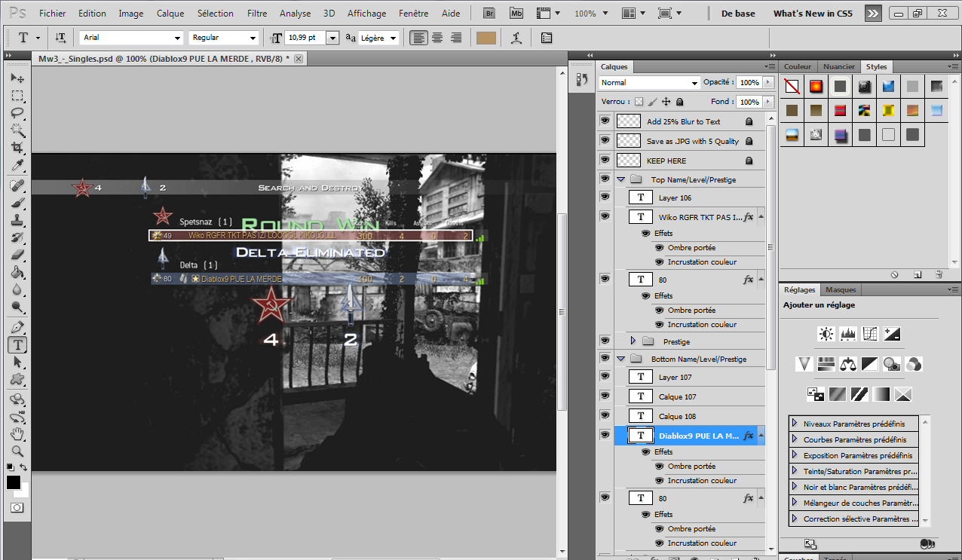Add a Photo Filter adjustment

(x=893, y=364)
